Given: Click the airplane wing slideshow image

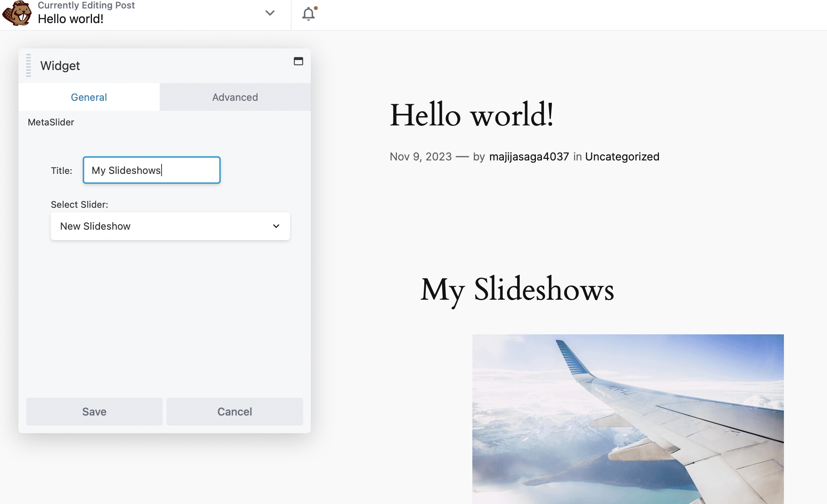Looking at the screenshot, I should 628,419.
